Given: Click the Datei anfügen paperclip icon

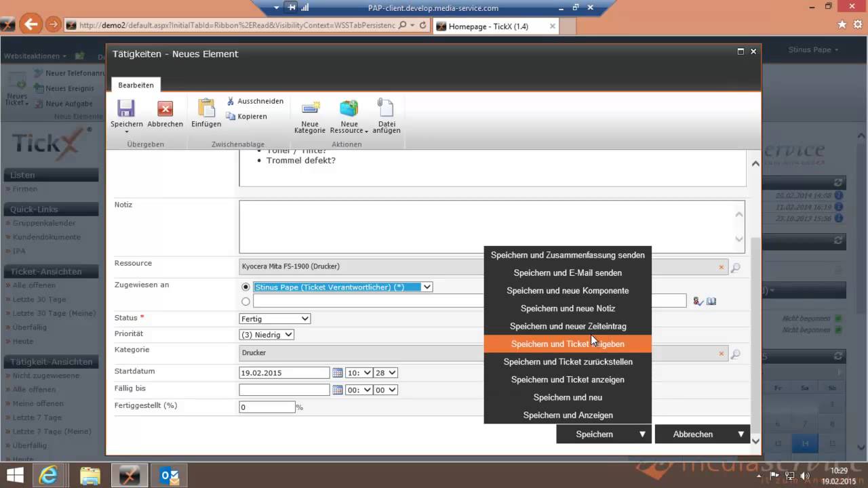Looking at the screenshot, I should 386,108.
